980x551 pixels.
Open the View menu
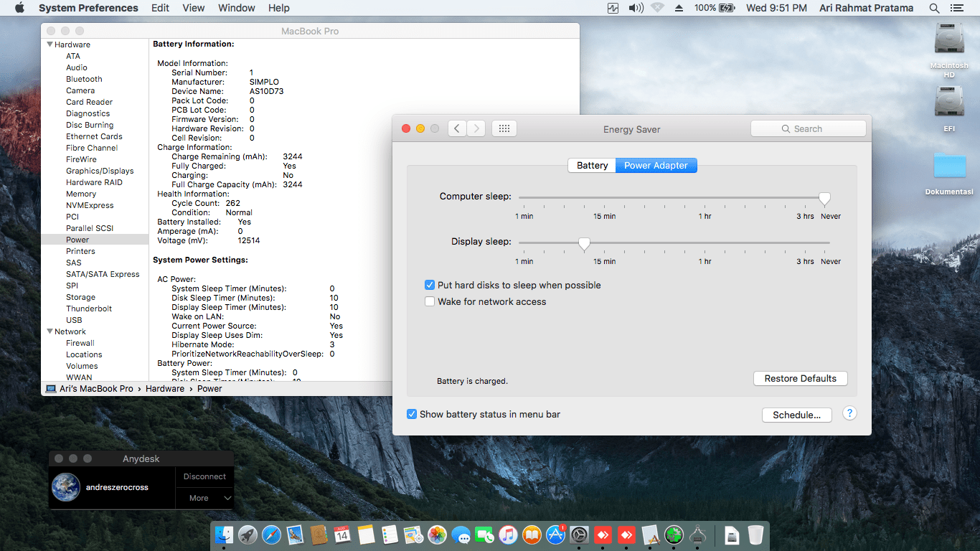194,8
